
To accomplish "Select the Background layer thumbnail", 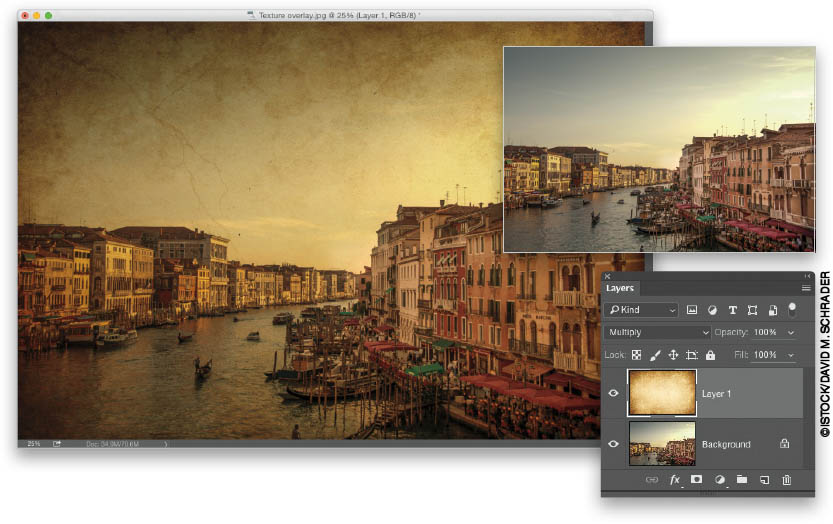I will pyautogui.click(x=662, y=443).
